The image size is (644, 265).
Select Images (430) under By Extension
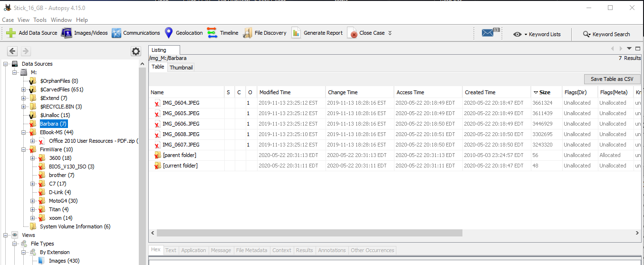click(x=64, y=261)
